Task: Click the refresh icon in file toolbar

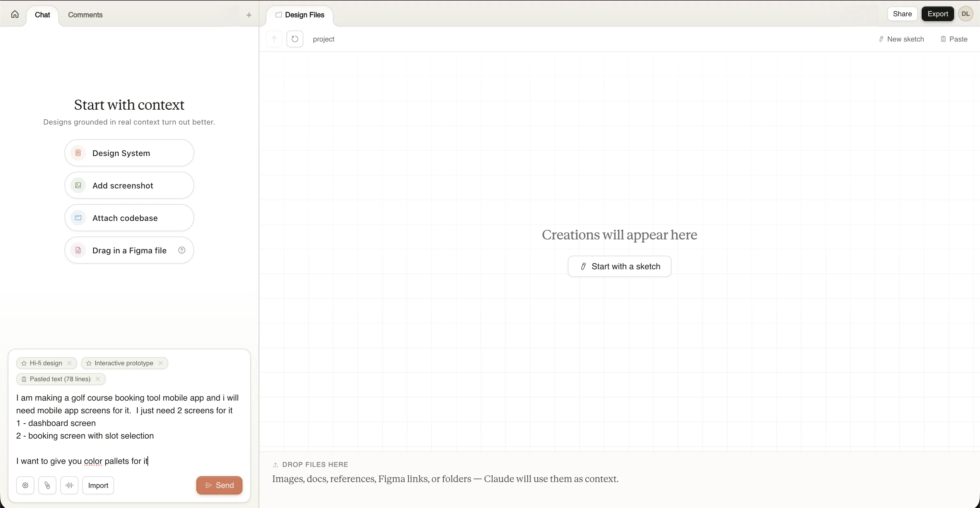Action: click(295, 39)
